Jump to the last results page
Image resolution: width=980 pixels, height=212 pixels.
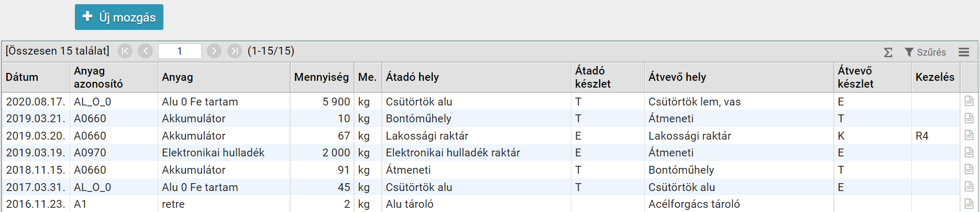pyautogui.click(x=235, y=51)
